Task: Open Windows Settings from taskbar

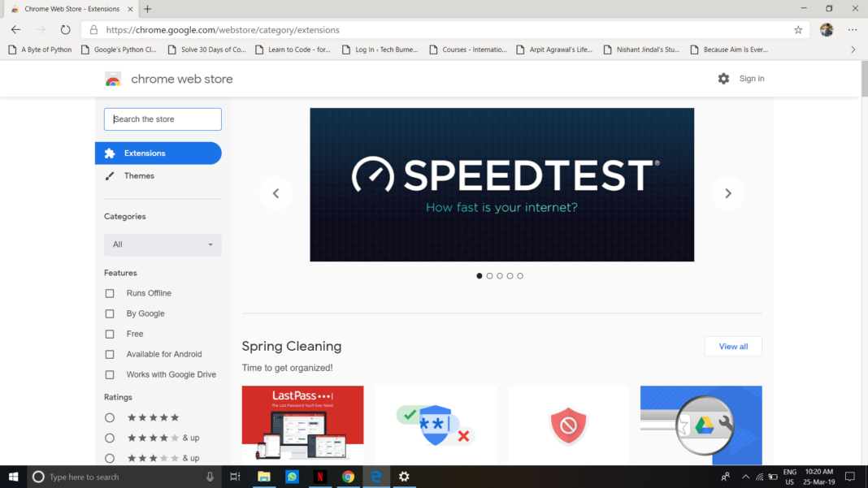Action: pyautogui.click(x=404, y=477)
